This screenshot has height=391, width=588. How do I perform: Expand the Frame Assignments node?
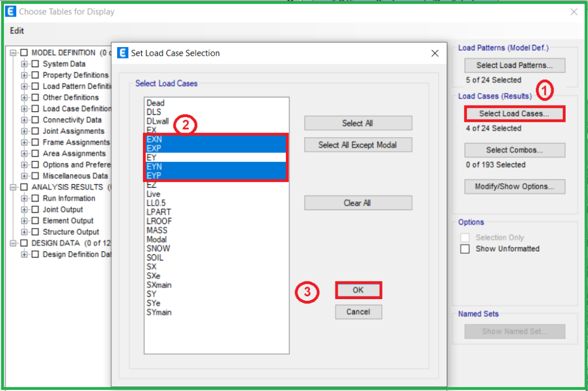coord(24,142)
